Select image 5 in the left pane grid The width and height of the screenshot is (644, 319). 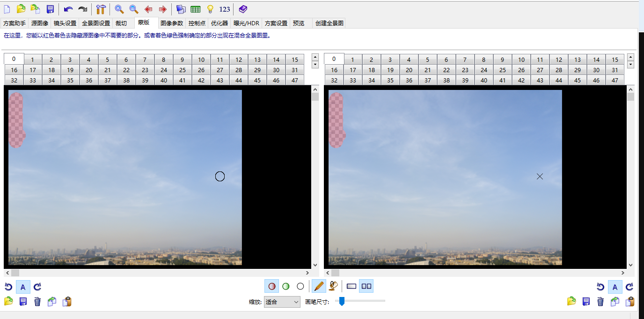108,59
